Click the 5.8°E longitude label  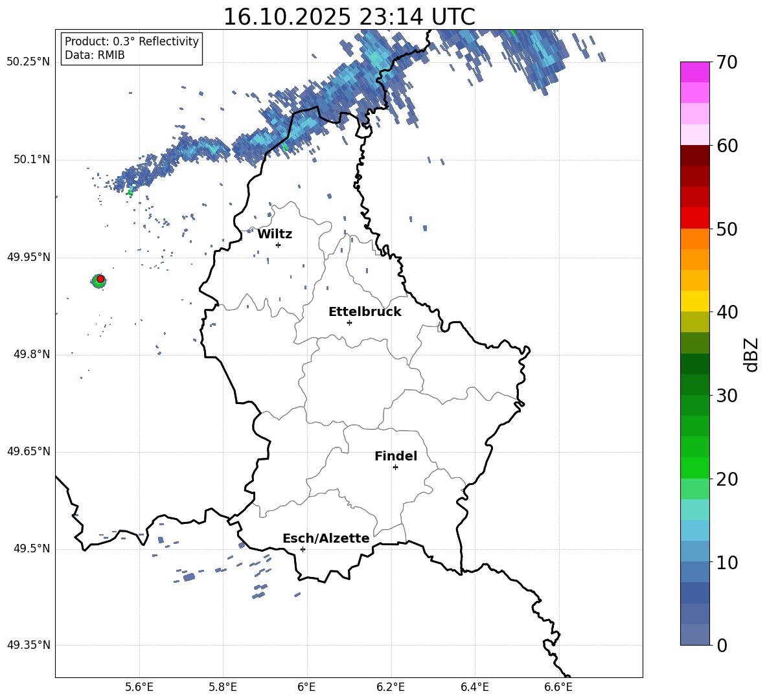click(223, 687)
